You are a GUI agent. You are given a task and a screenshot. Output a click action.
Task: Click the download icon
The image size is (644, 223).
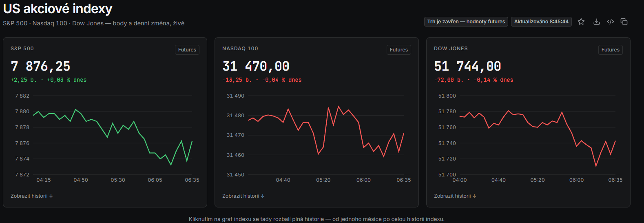(596, 22)
